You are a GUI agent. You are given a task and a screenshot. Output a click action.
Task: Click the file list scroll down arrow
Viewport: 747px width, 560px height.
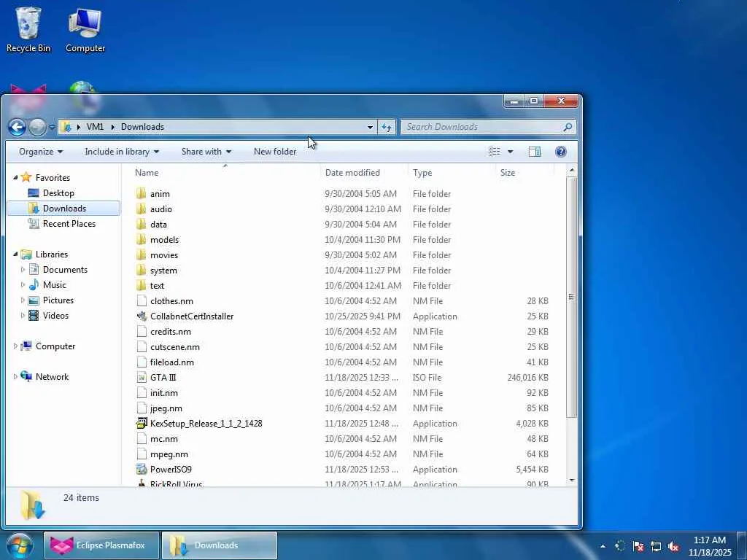pos(572,480)
